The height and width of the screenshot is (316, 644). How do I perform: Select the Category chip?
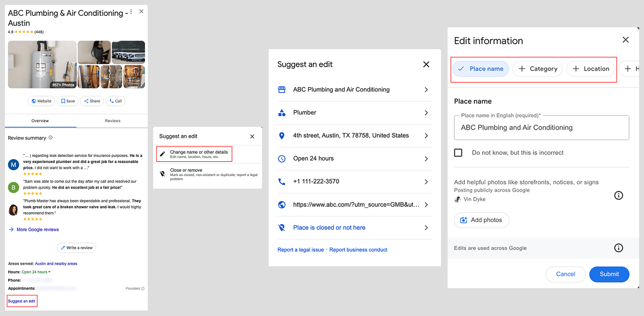click(x=537, y=69)
